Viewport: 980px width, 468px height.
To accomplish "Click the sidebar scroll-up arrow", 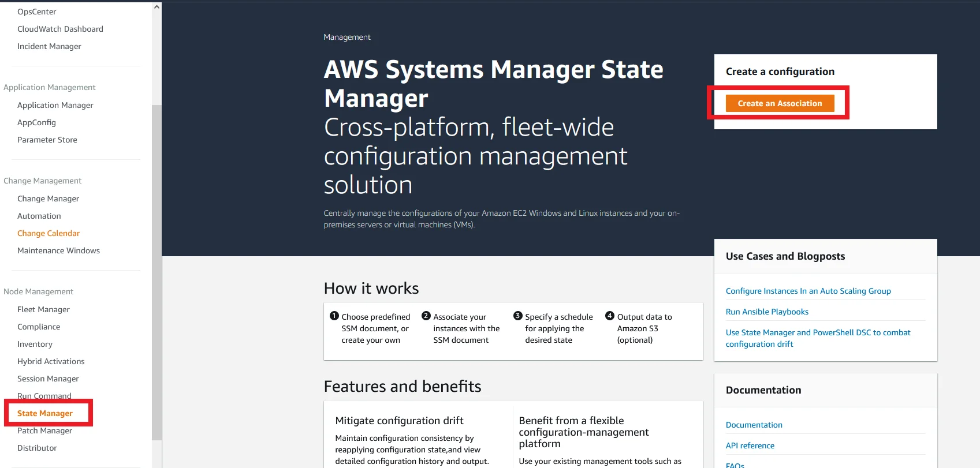I will (x=156, y=7).
